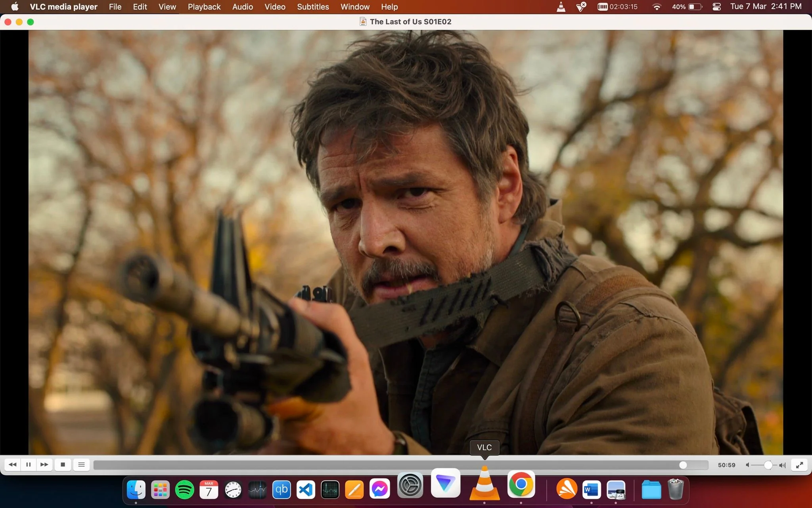Launch Google Chrome from the Dock
Image resolution: width=812 pixels, height=508 pixels.
[521, 484]
